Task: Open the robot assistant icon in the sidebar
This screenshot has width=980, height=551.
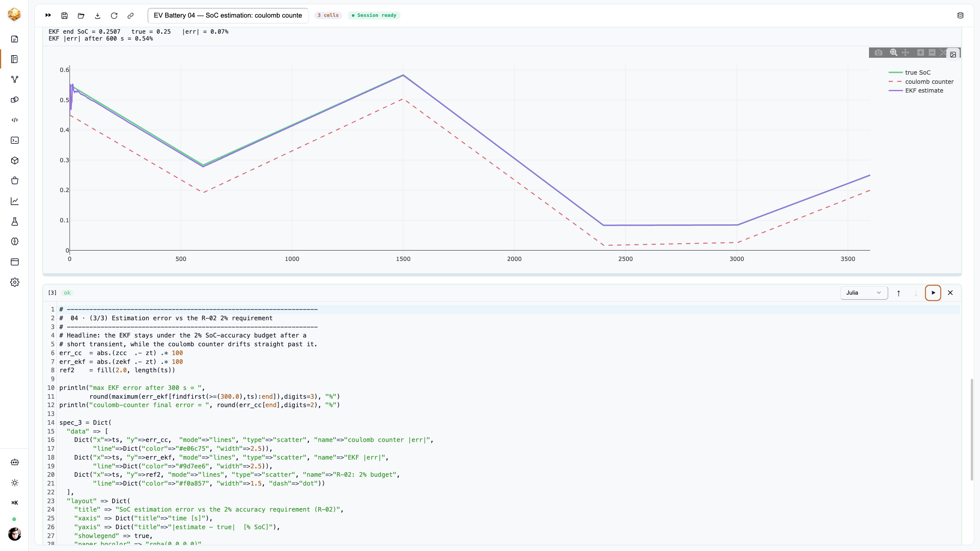Action: 15,462
